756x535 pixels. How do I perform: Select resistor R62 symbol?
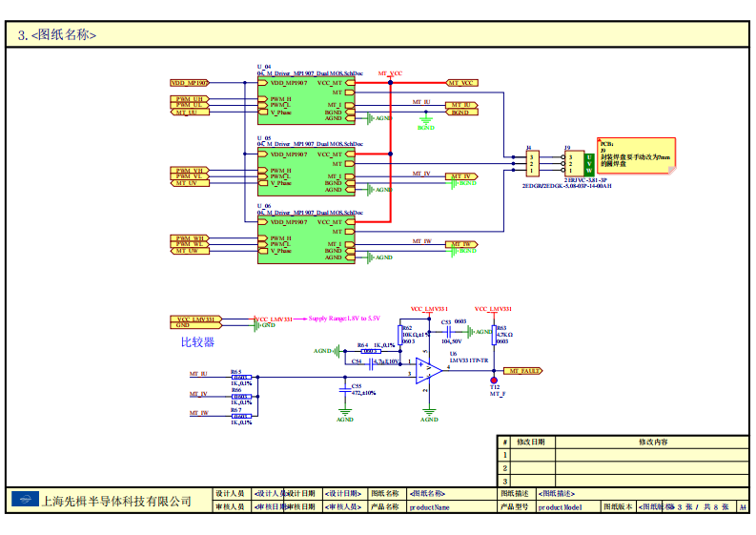(x=400, y=335)
